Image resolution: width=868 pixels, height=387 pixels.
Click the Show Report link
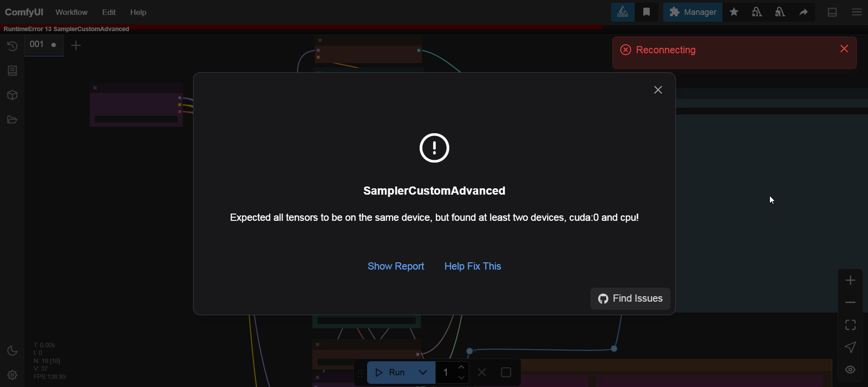click(x=396, y=266)
